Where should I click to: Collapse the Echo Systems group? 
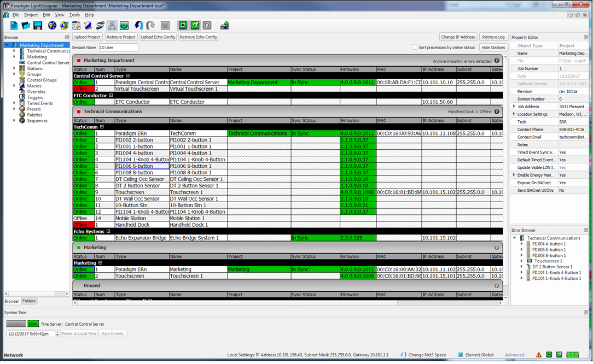click(108, 231)
